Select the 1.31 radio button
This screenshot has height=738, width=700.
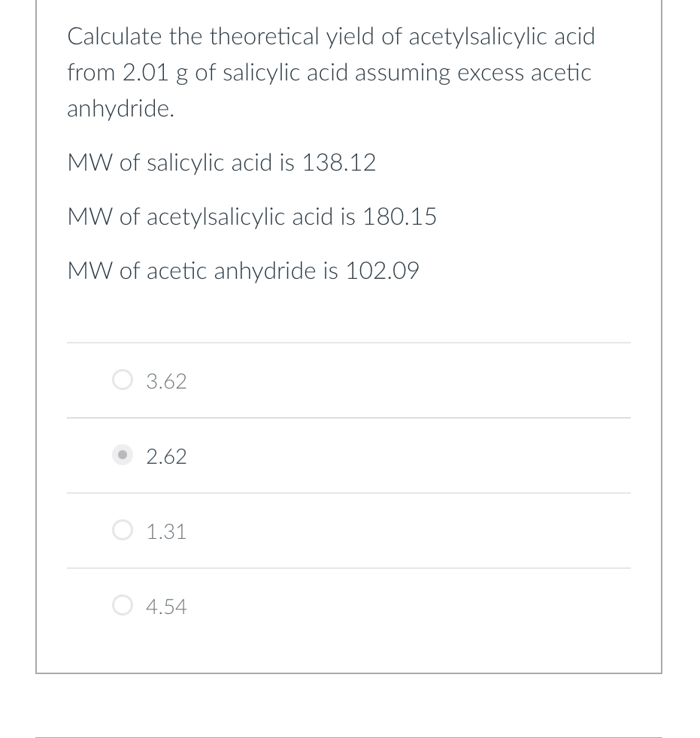pos(123,530)
